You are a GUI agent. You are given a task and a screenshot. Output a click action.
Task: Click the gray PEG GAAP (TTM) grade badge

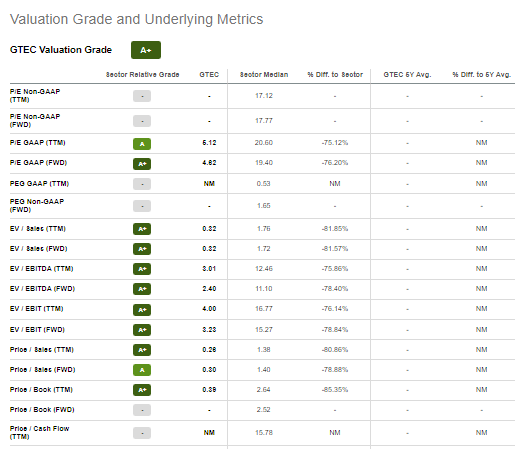click(x=142, y=184)
